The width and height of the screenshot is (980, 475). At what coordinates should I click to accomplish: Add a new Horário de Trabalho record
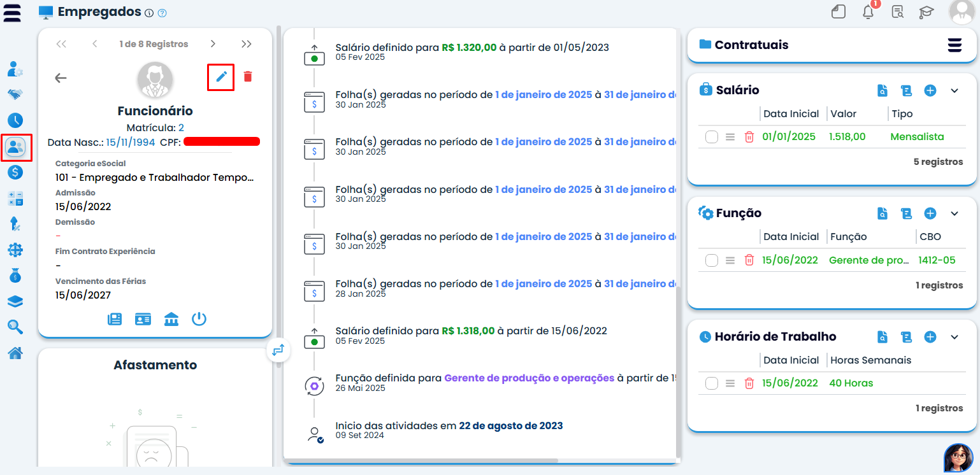pyautogui.click(x=930, y=337)
